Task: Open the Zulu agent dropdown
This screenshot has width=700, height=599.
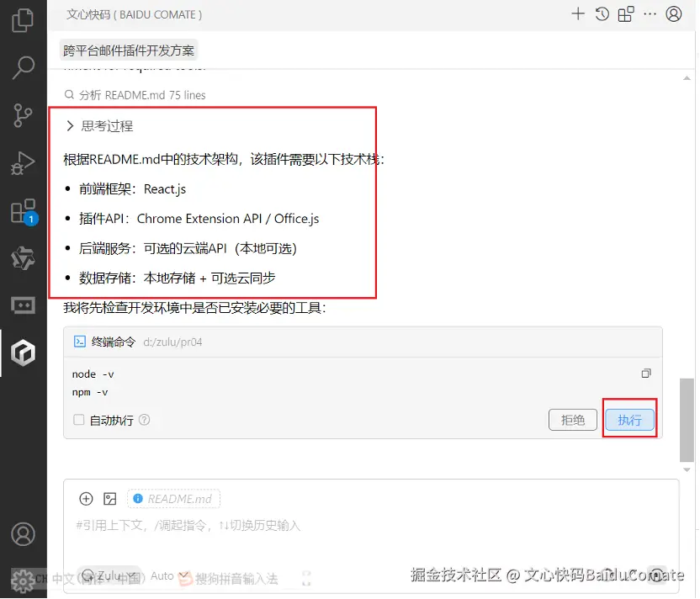Action: 110,575
